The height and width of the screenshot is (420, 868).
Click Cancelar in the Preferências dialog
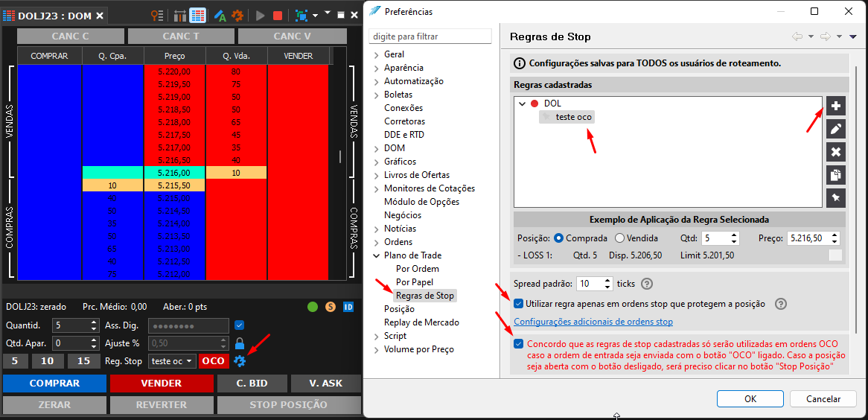click(823, 399)
